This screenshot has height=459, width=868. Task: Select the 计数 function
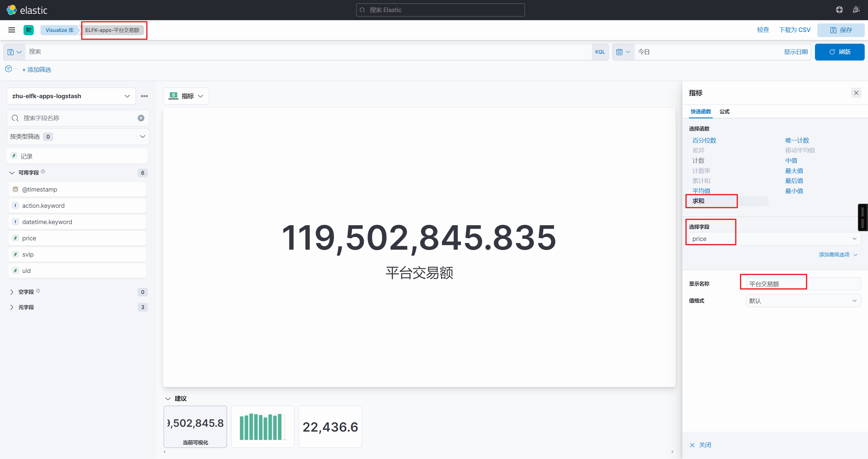click(x=698, y=160)
